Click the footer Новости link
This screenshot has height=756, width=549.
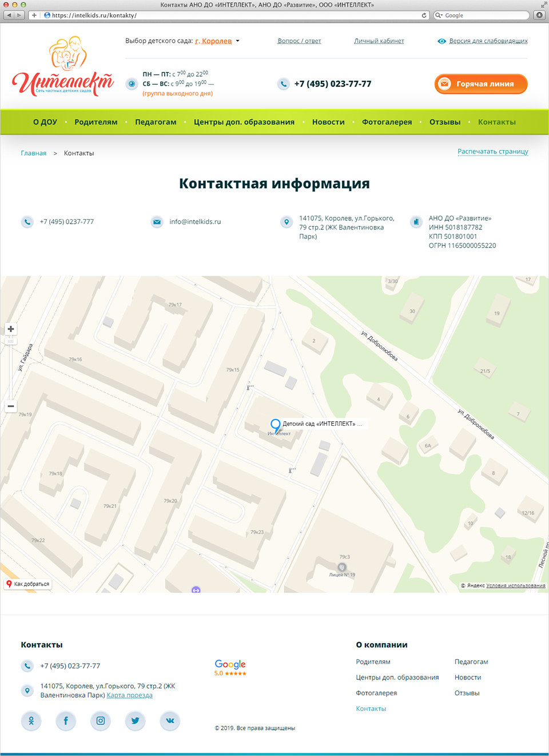pos(468,678)
